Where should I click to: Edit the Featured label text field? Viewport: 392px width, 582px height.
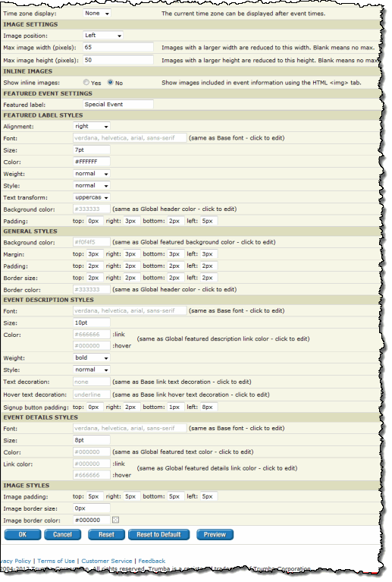click(118, 104)
